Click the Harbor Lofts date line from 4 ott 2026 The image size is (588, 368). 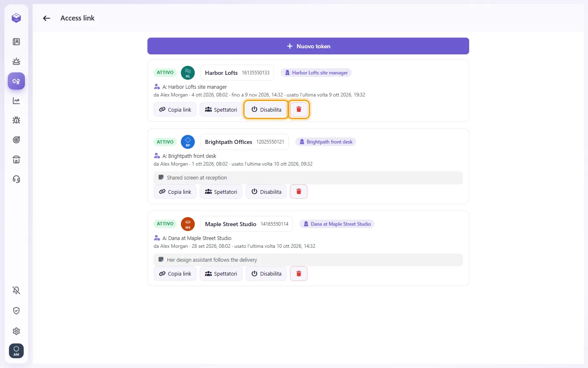pos(259,95)
